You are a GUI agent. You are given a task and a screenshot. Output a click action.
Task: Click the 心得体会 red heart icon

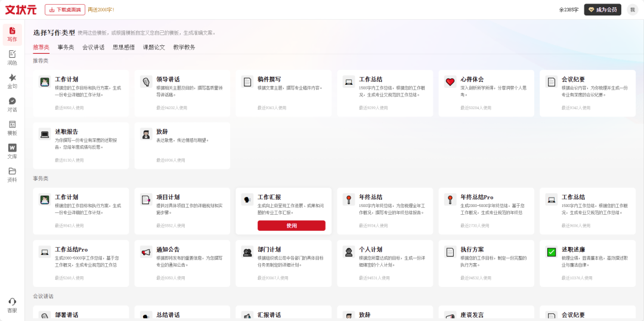click(x=450, y=81)
